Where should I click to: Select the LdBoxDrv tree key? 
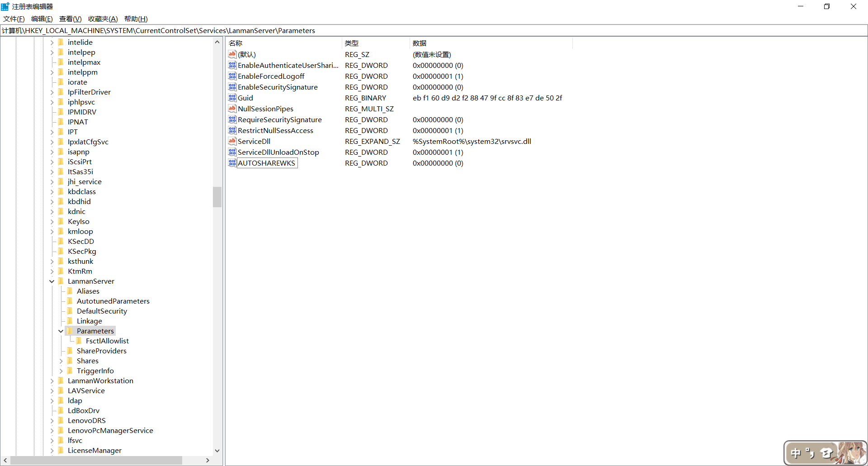coord(84,410)
